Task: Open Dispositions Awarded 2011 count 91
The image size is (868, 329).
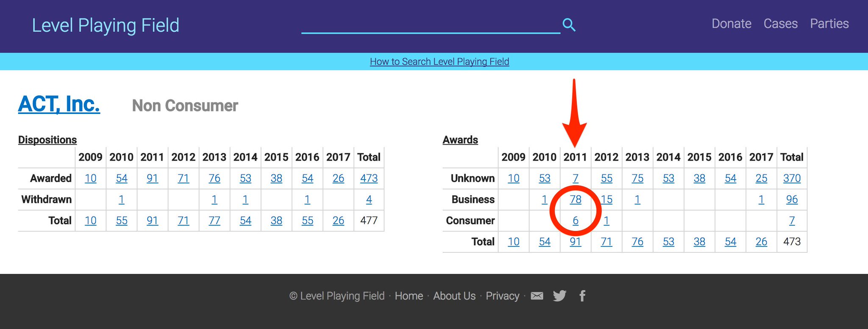Action: point(153,178)
